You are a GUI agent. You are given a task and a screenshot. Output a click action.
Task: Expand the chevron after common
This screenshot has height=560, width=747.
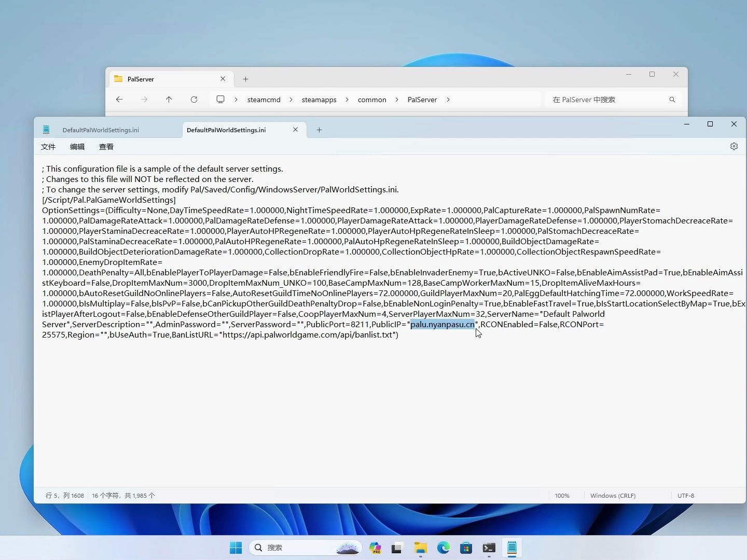pos(397,100)
